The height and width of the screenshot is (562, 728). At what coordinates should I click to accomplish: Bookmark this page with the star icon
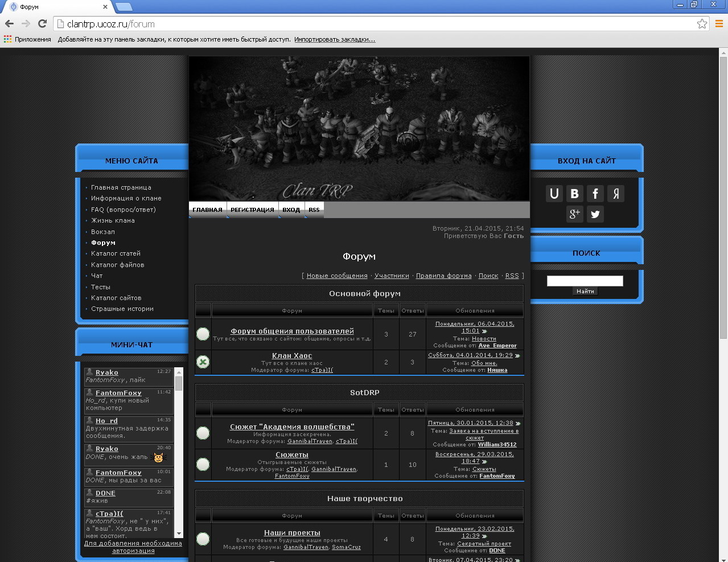tap(702, 24)
